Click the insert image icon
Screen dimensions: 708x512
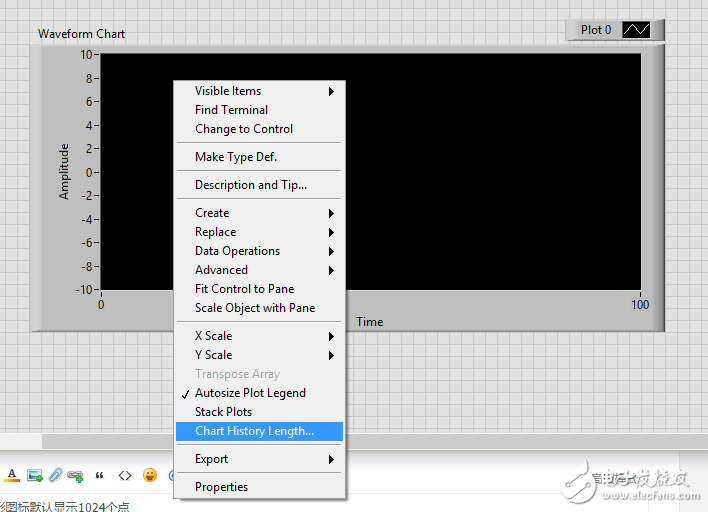click(x=35, y=475)
